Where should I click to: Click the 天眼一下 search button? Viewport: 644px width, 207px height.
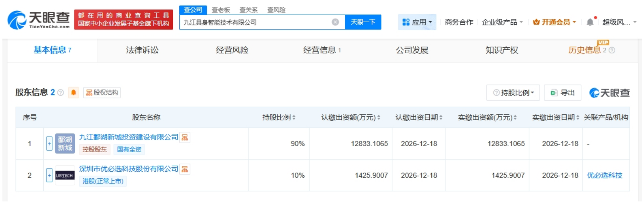tap(363, 22)
